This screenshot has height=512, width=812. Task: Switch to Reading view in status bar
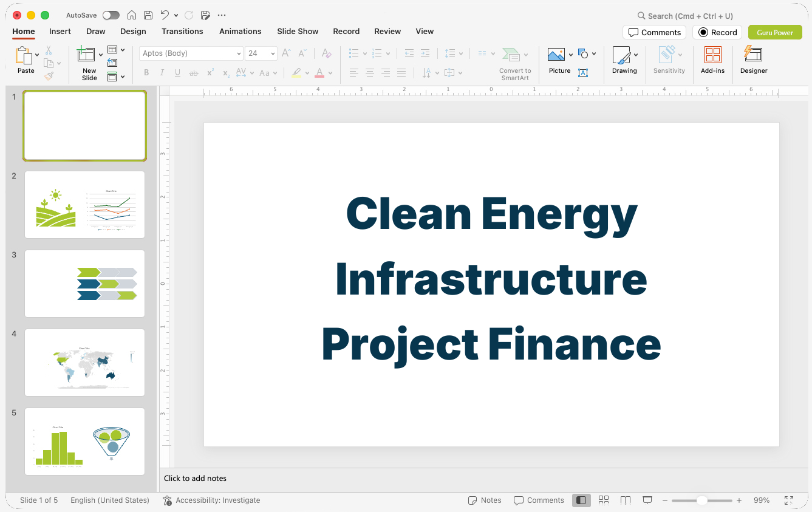[626, 500]
